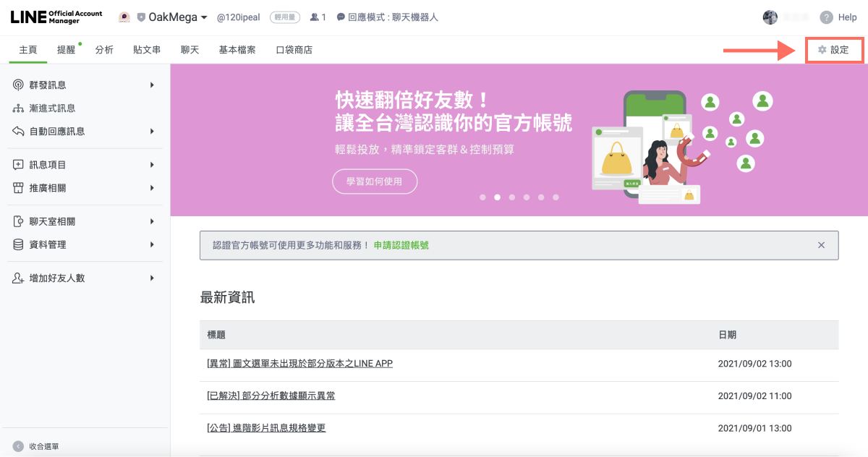Click the 收合選單 collapse arrow icon
This screenshot has width=868, height=457.
coord(18,447)
